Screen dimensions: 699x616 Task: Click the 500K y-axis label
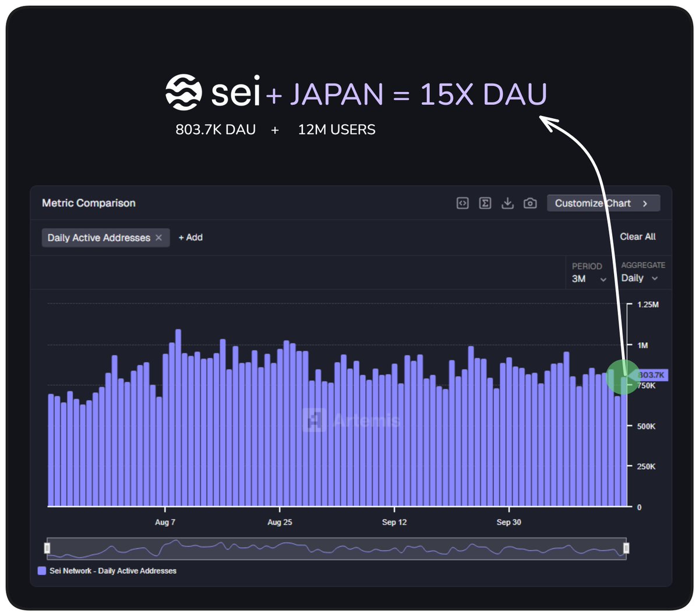click(646, 427)
